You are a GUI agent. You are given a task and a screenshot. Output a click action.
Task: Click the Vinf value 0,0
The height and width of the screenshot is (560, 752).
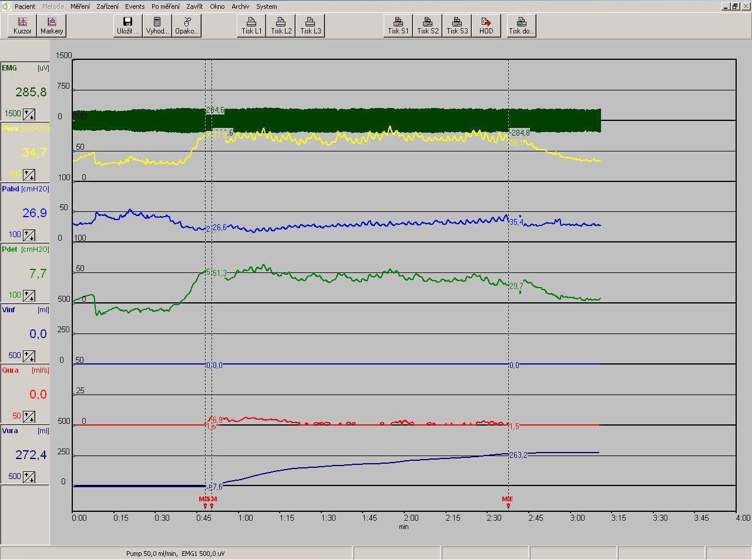pyautogui.click(x=38, y=334)
